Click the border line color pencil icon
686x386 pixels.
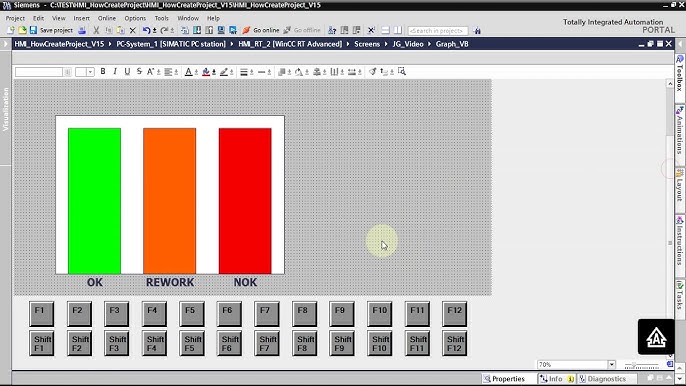point(224,72)
